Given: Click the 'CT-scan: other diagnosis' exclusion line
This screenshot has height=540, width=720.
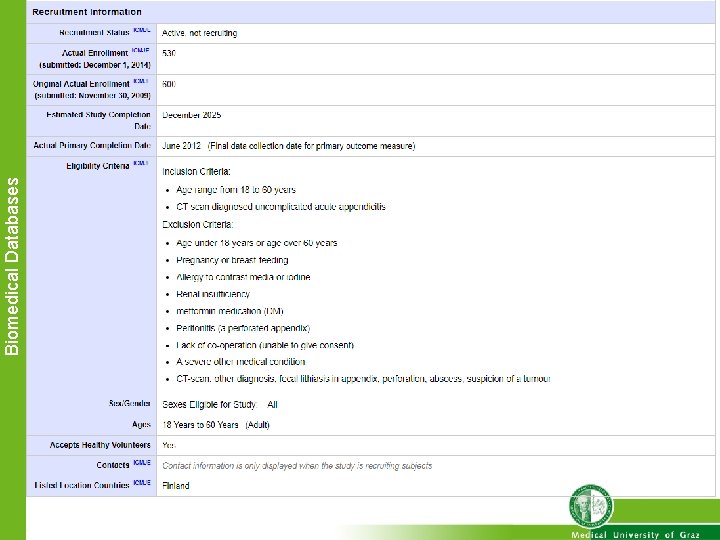Looking at the screenshot, I should pos(363,379).
